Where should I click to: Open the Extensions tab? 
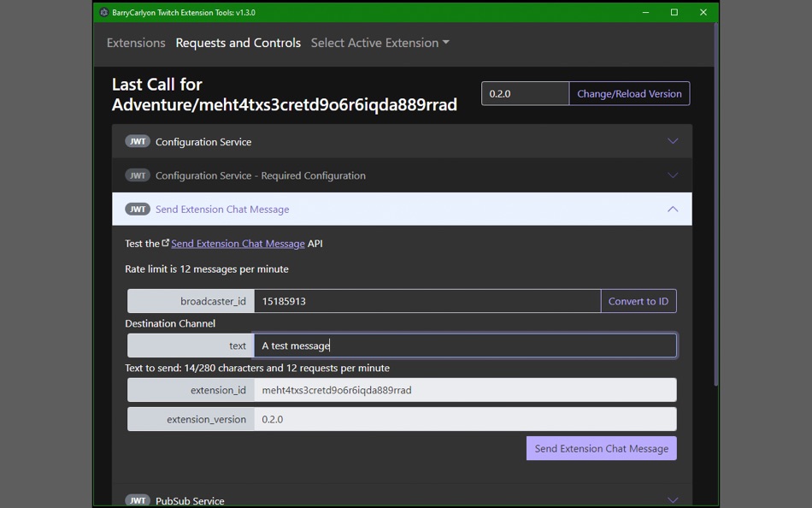(136, 43)
